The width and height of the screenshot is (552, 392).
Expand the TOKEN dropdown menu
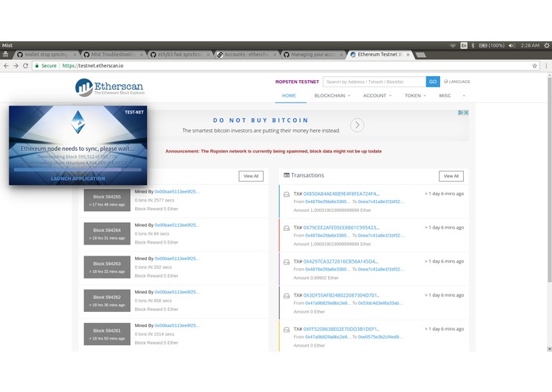415,96
